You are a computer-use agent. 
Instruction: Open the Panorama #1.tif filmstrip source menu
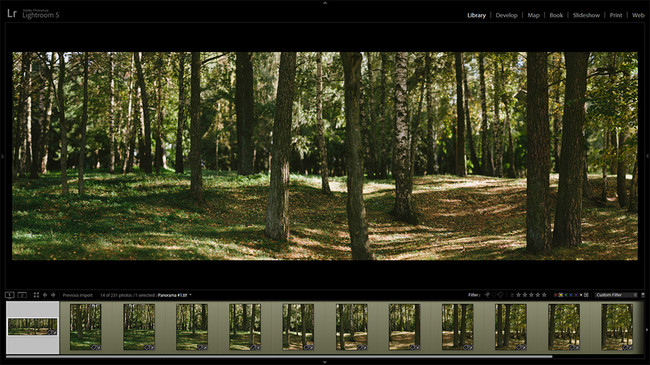click(x=175, y=295)
